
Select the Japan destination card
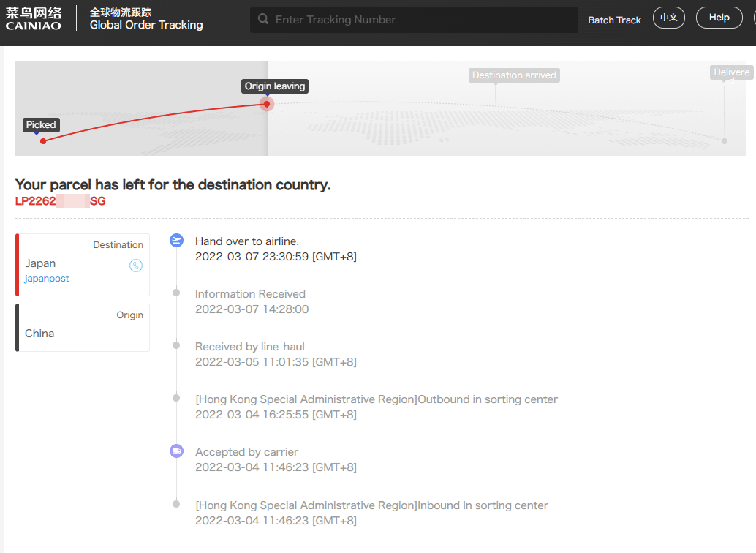pos(83,264)
